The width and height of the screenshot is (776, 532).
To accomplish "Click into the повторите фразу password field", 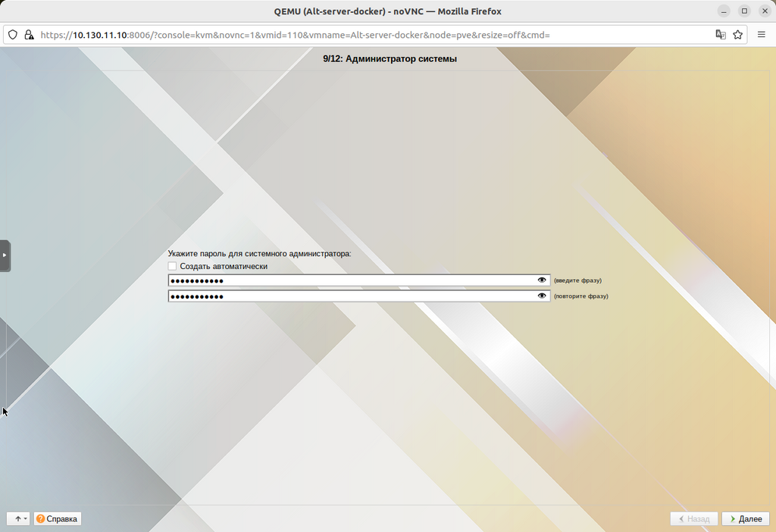I will click(x=349, y=296).
